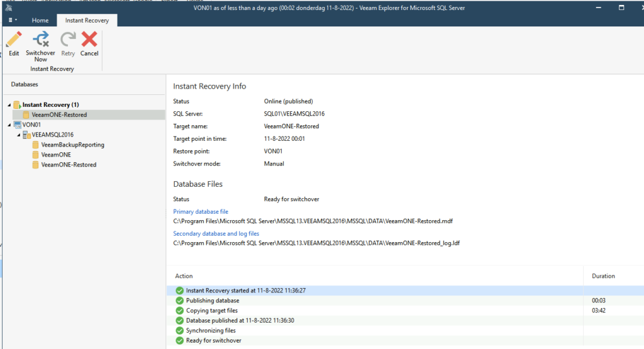Select the VeeamBackupReporting database
The width and height of the screenshot is (644, 349).
click(x=72, y=145)
